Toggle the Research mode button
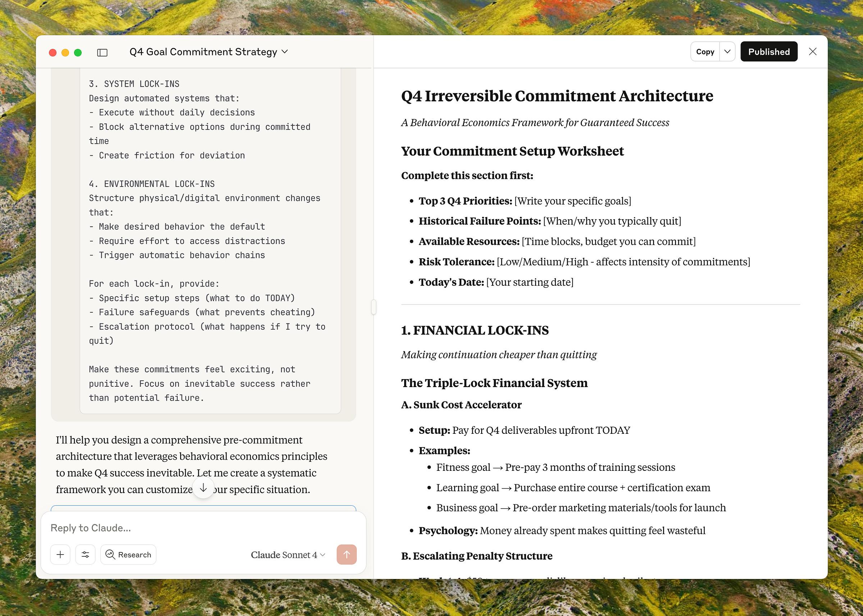The width and height of the screenshot is (863, 616). 128,555
